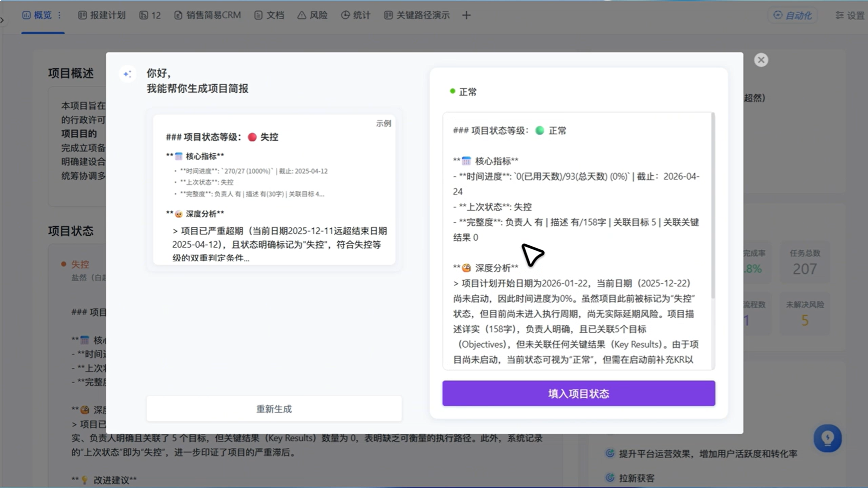Click the 项目概述 heading
This screenshot has height=488, width=868.
[x=71, y=73]
